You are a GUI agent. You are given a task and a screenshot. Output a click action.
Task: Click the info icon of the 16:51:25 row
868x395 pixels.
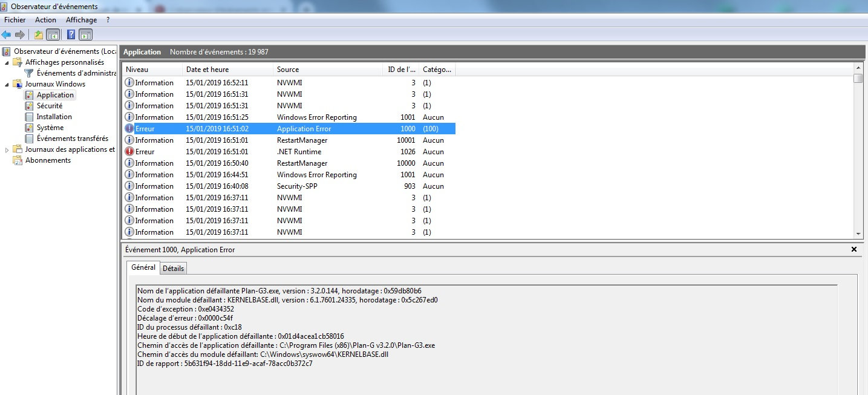point(129,117)
